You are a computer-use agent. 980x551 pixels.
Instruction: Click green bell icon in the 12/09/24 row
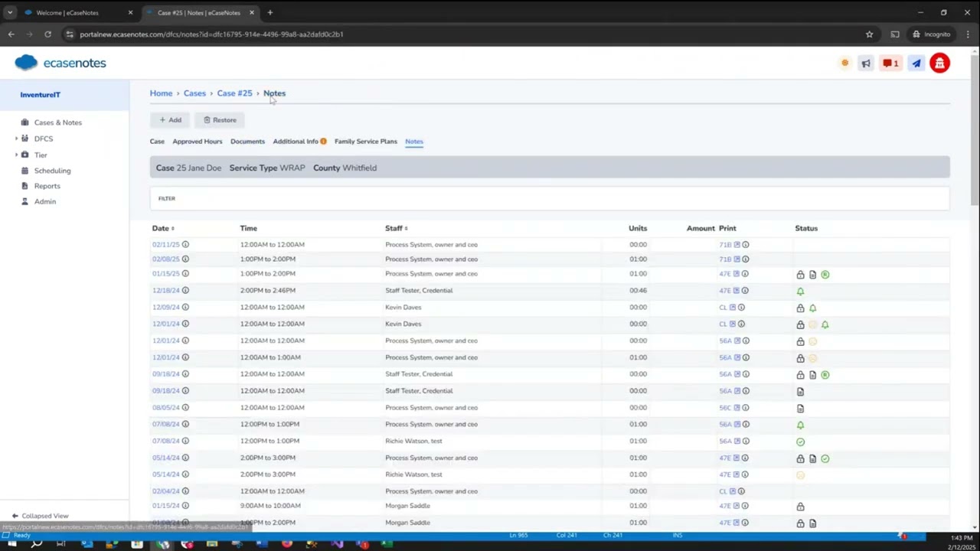click(x=812, y=308)
